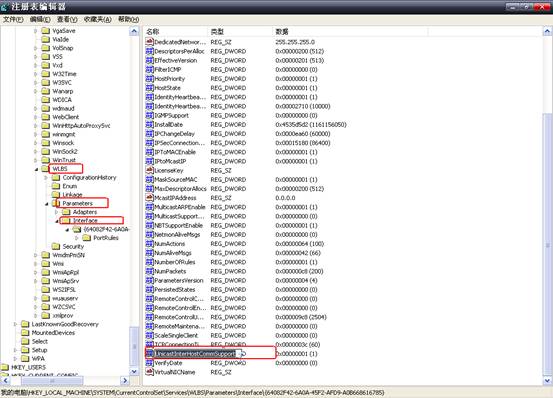Viewport: 553px width, 398px height.
Task: Expand the PortRules tree node
Action: 77,238
